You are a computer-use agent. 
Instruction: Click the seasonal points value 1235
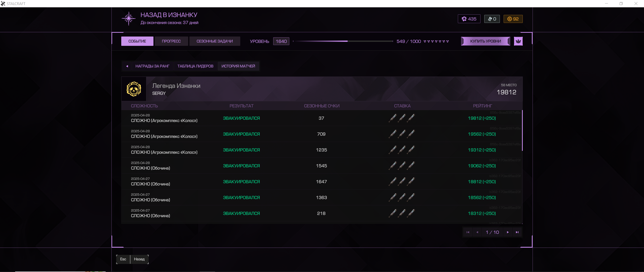321,150
